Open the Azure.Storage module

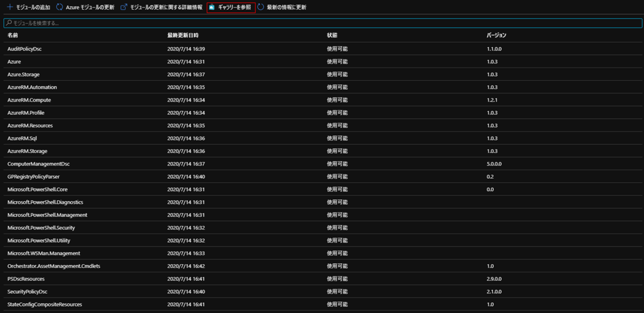pos(23,74)
